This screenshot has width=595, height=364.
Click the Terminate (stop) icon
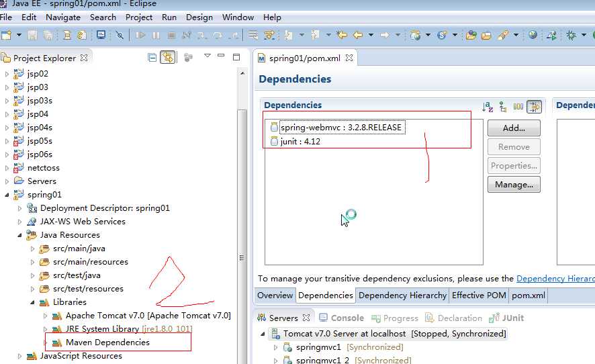[x=171, y=36]
